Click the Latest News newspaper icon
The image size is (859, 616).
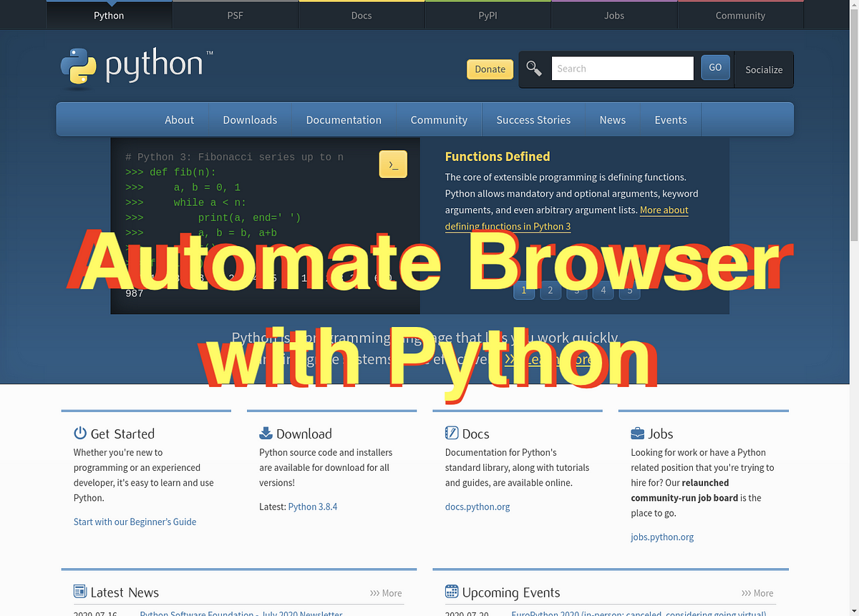pos(80,592)
